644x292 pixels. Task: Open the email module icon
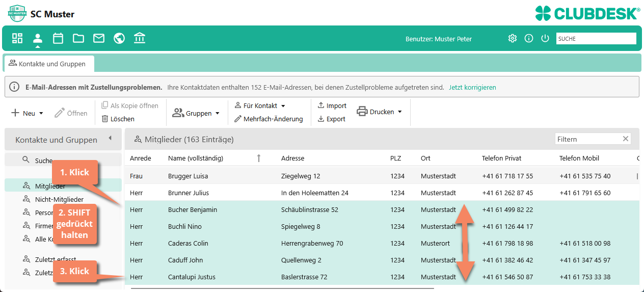pyautogui.click(x=99, y=38)
